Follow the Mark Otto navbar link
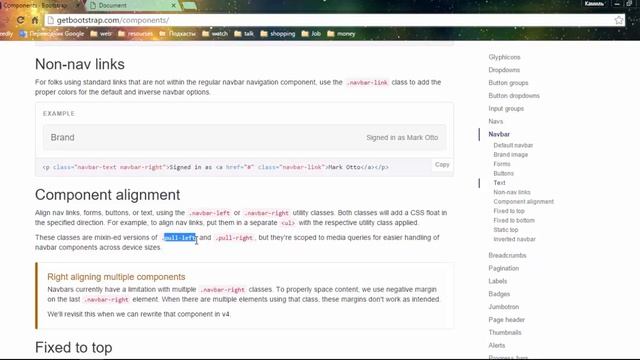Viewport: 640px width, 360px height. [x=422, y=138]
